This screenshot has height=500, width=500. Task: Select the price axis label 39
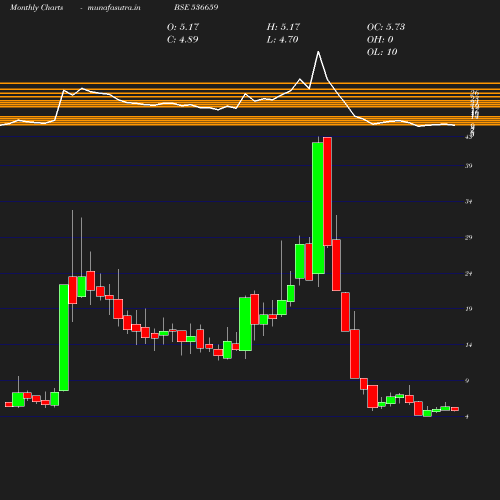tap(469, 166)
